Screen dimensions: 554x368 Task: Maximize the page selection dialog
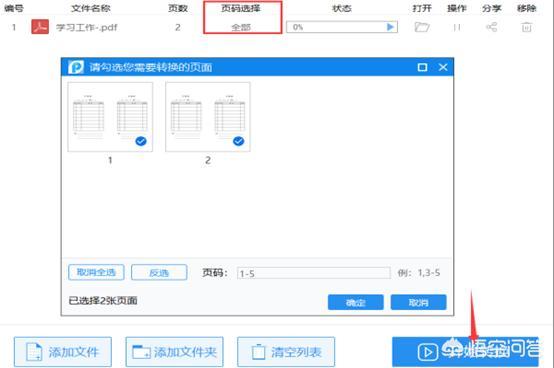pyautogui.click(x=422, y=67)
